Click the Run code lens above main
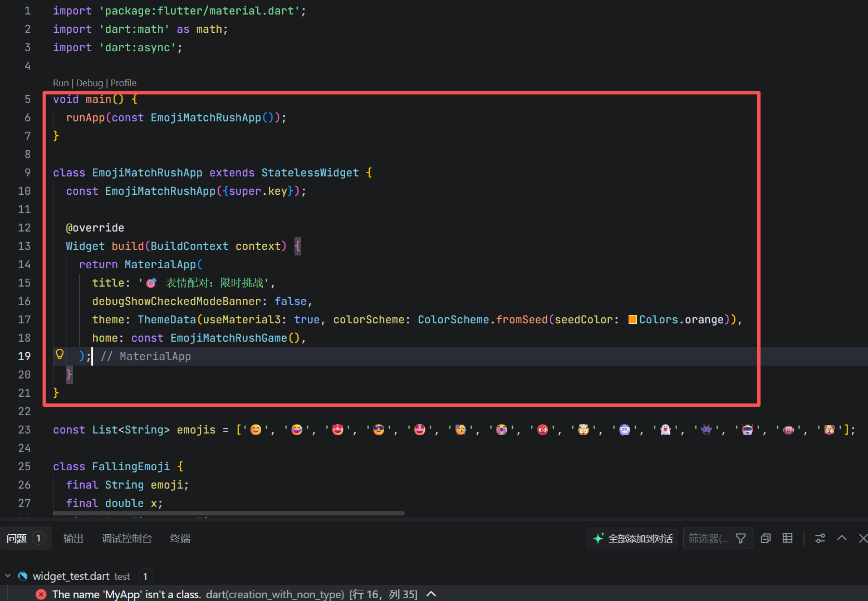Image resolution: width=868 pixels, height=601 pixels. (x=61, y=83)
